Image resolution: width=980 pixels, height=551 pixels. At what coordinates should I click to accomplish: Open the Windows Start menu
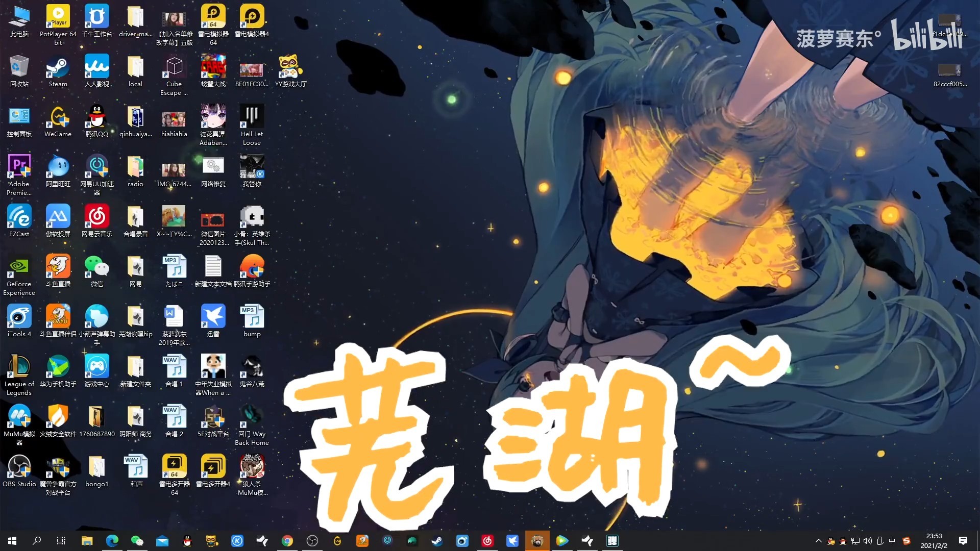12,541
